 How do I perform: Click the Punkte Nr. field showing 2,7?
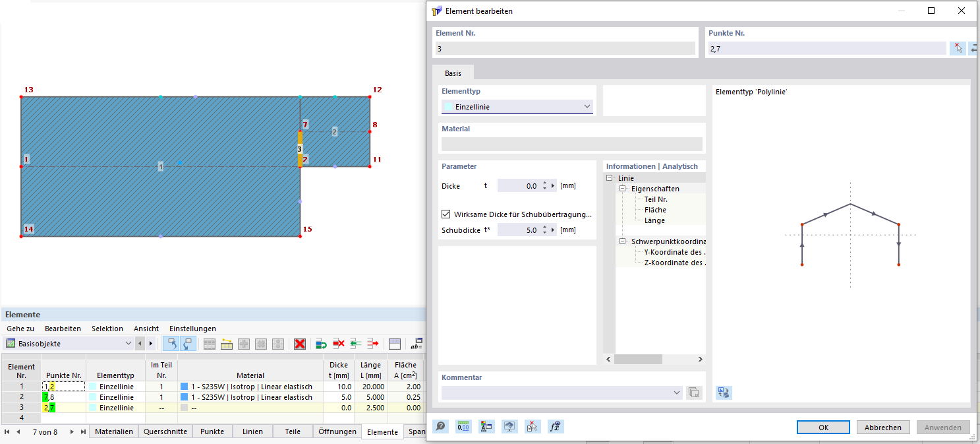pyautogui.click(x=826, y=48)
